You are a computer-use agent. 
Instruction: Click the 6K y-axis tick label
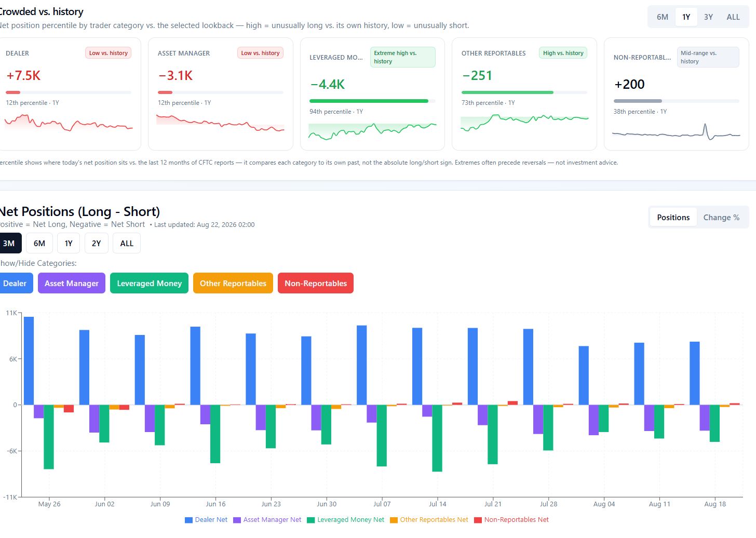(13, 359)
